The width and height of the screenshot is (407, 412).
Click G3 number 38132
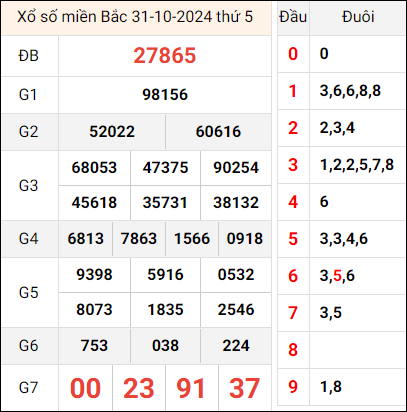click(x=236, y=202)
